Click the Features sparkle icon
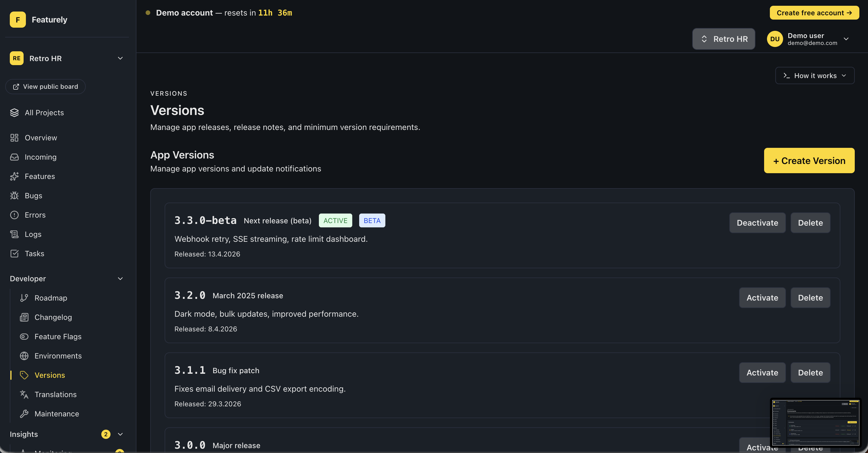This screenshot has height=453, width=868. tap(14, 176)
